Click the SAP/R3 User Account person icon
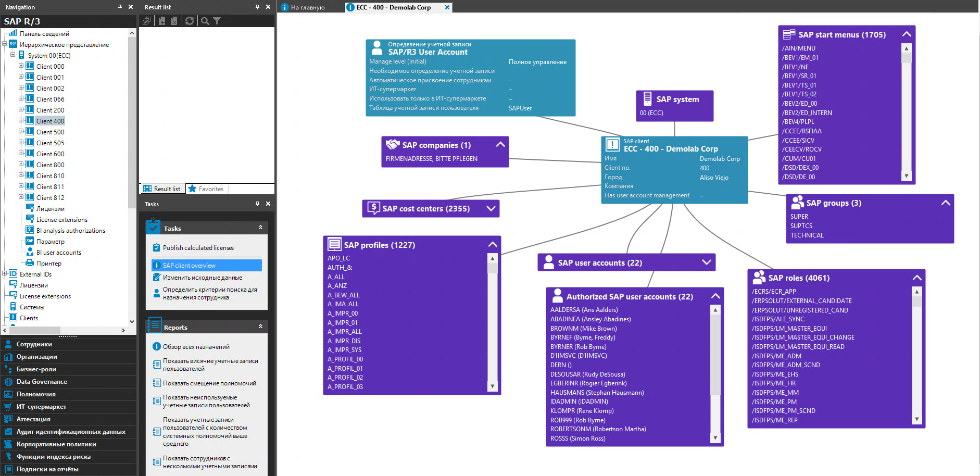 coord(377,48)
